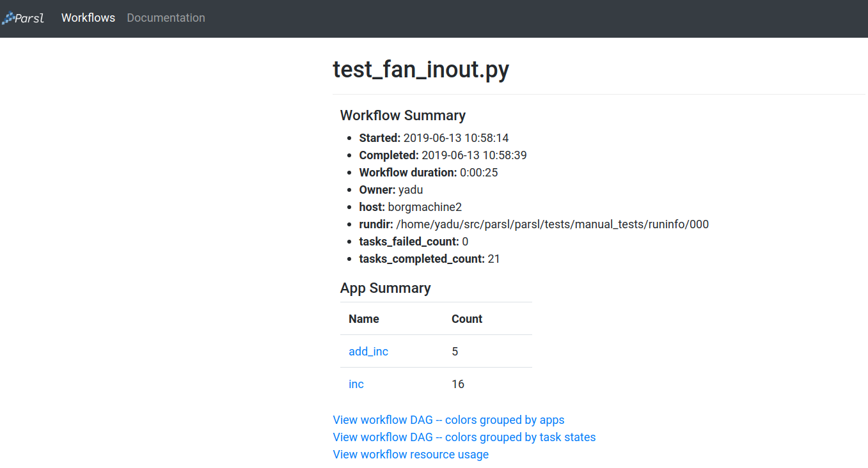Screen dimensions: 868x468
Task: Click the Completed timestamp line
Action: click(443, 155)
